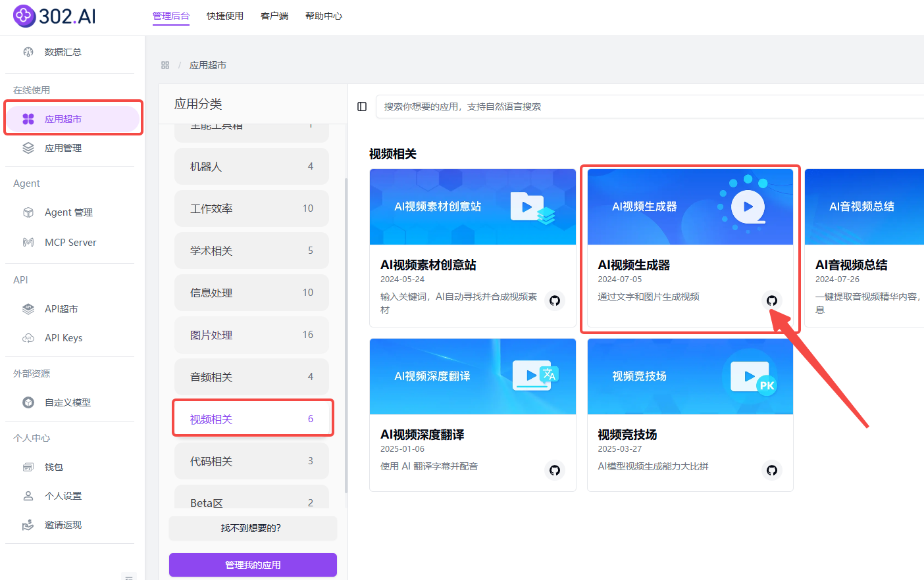Screen dimensions: 924x580
Task: Open GitHub link for AI视频生成器
Action: 772,301
